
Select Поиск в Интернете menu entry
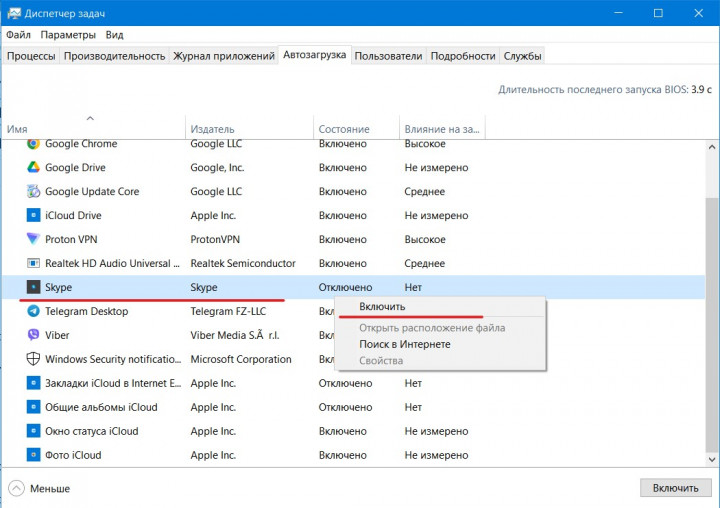pyautogui.click(x=404, y=344)
